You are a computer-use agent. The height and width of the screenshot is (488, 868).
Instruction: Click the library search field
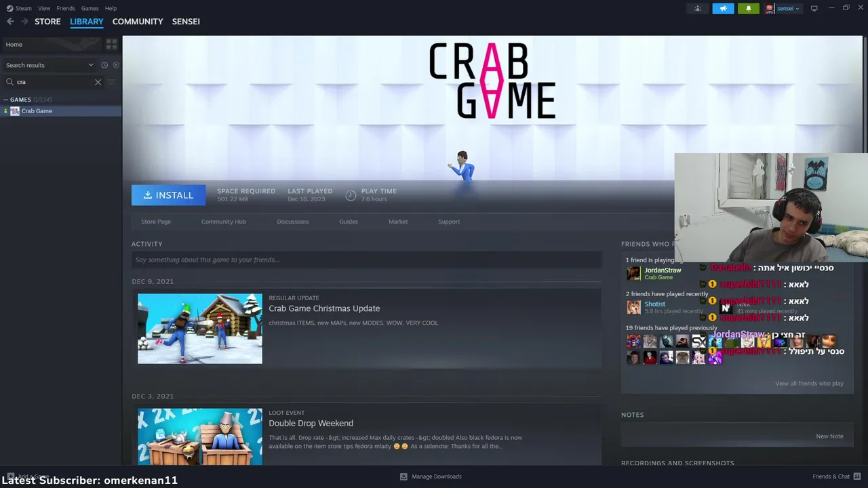pyautogui.click(x=54, y=82)
